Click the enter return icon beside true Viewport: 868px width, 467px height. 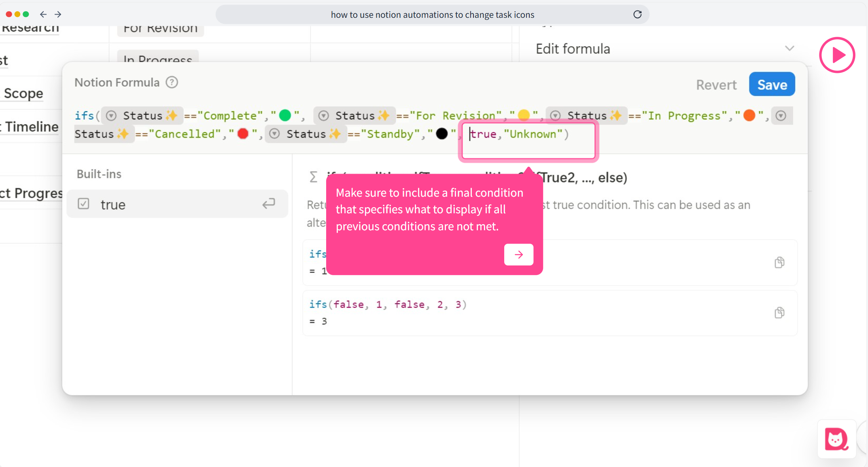click(x=269, y=204)
